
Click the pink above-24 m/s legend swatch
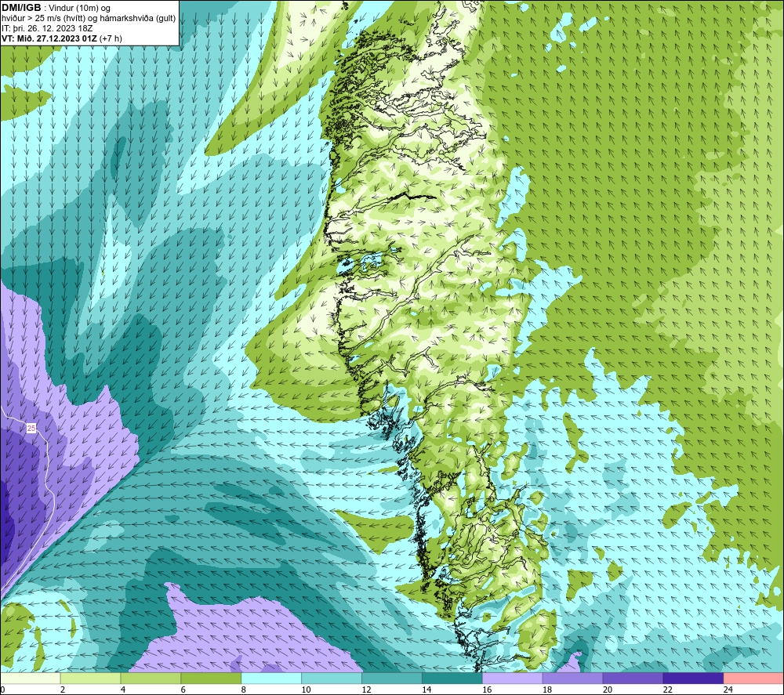click(x=753, y=678)
